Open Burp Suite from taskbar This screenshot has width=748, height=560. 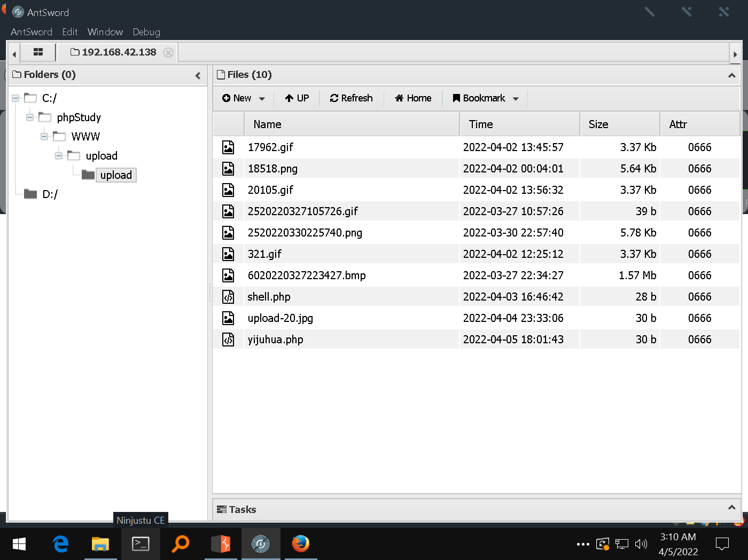click(x=221, y=544)
